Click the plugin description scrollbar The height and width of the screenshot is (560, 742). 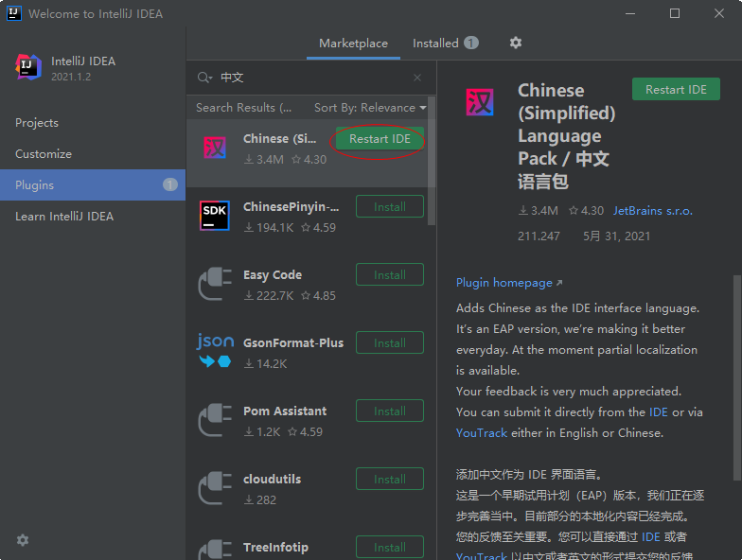(x=736, y=376)
